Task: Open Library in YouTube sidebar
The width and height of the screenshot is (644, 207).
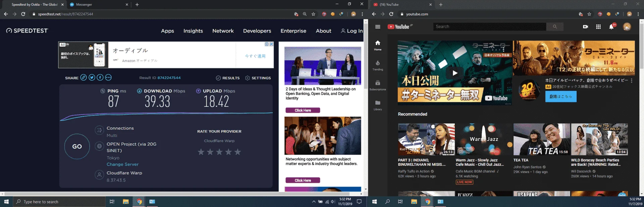Action: 378,105
